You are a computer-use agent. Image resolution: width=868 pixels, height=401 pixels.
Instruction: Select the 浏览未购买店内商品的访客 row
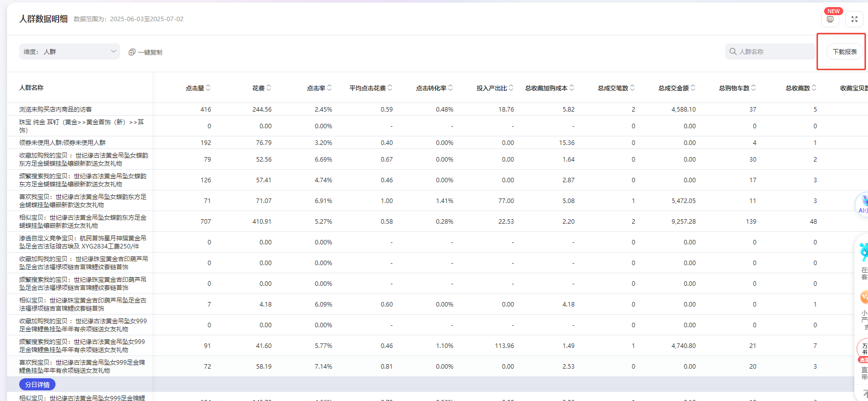click(56, 109)
